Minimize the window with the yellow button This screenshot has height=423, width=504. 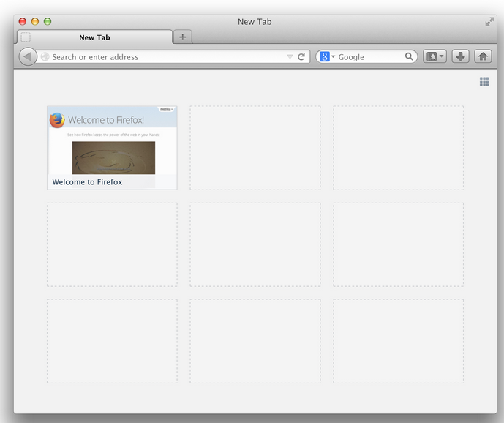pyautogui.click(x=35, y=21)
